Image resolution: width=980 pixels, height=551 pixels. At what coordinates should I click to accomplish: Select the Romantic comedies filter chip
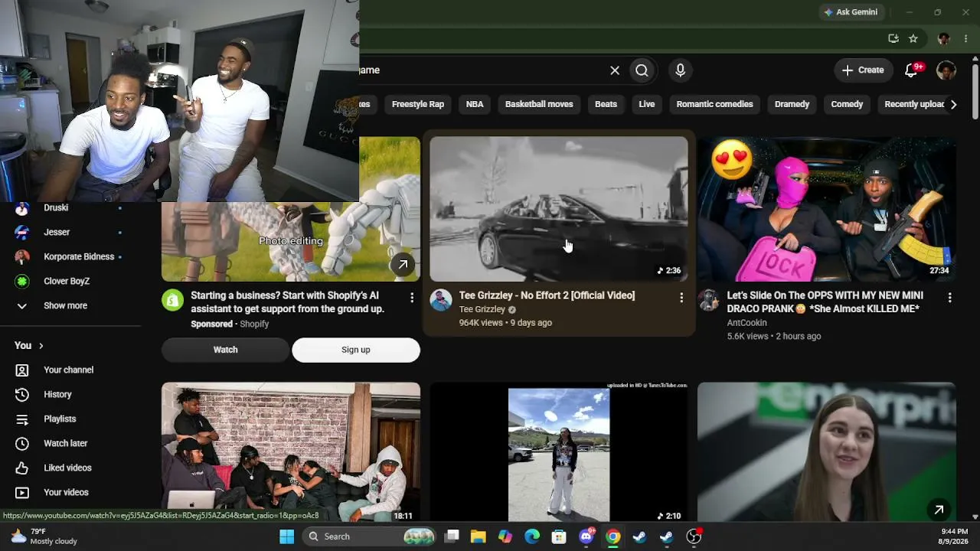click(x=714, y=104)
